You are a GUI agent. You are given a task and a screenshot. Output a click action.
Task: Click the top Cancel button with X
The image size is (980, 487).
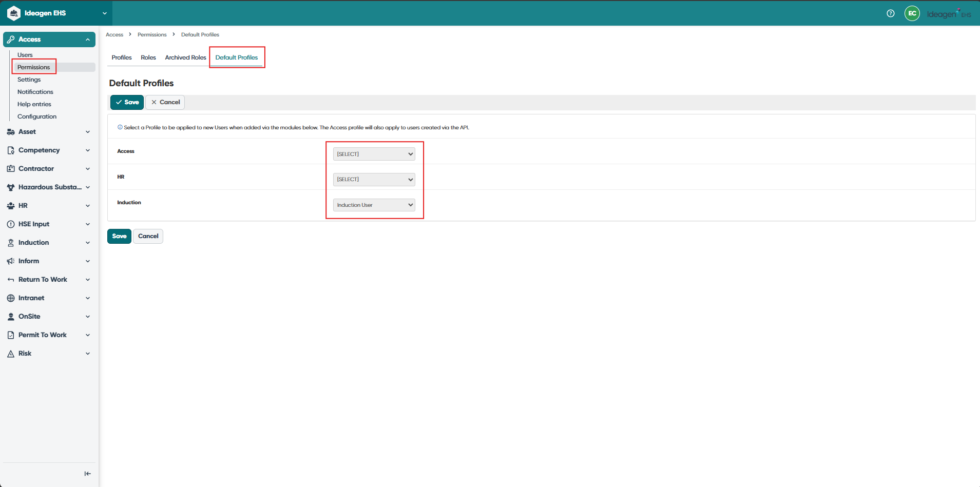(165, 102)
